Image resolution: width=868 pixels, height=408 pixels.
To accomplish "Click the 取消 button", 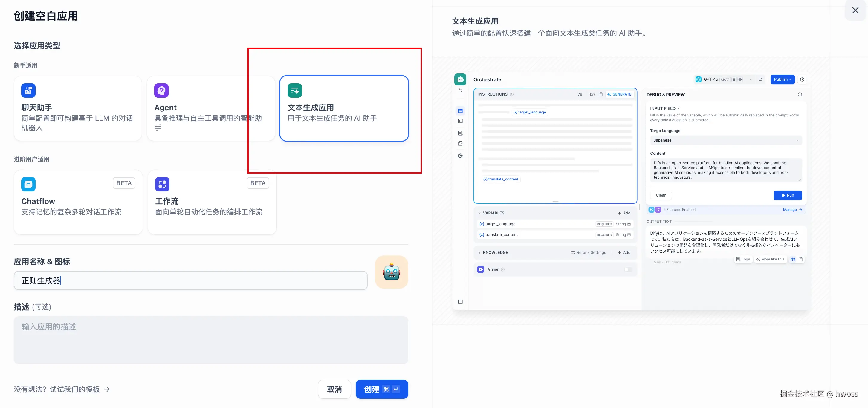I will [334, 389].
